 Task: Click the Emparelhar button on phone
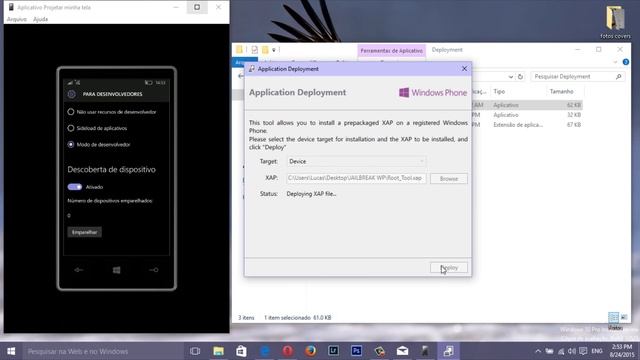84,232
